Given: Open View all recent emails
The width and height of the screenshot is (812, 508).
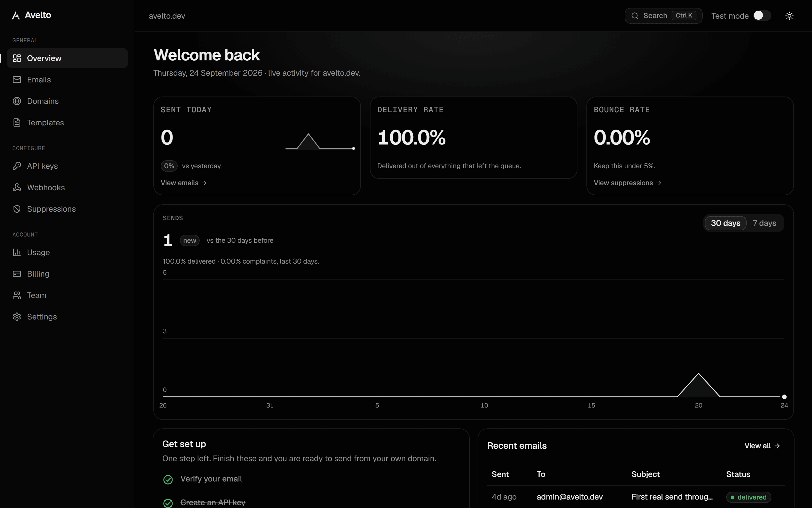Looking at the screenshot, I should pyautogui.click(x=762, y=446).
